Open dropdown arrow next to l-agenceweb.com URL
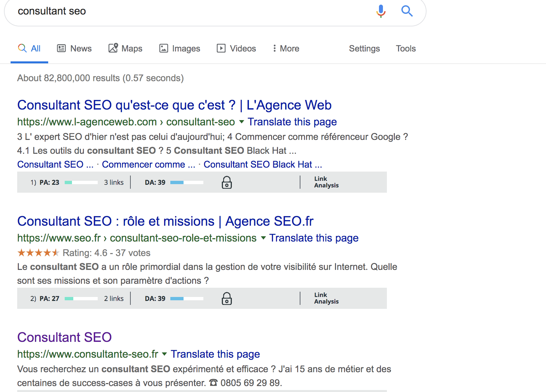This screenshot has height=392, width=546. tap(242, 122)
